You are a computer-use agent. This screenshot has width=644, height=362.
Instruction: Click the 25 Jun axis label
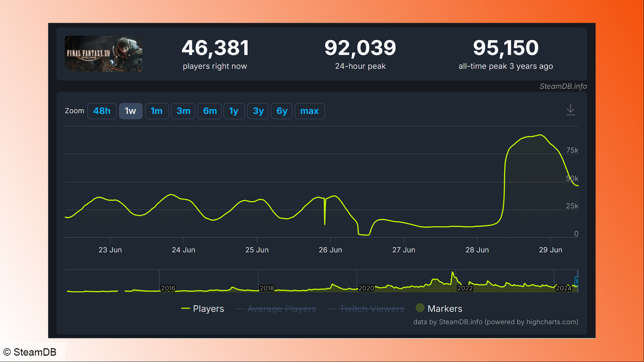tap(257, 250)
